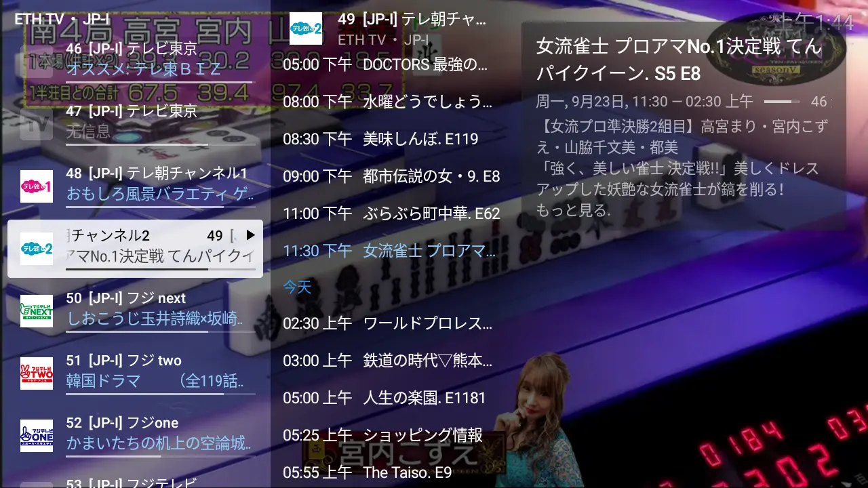This screenshot has height=488, width=868.
Task: Click もっと見る to expand description
Action: 573,211
